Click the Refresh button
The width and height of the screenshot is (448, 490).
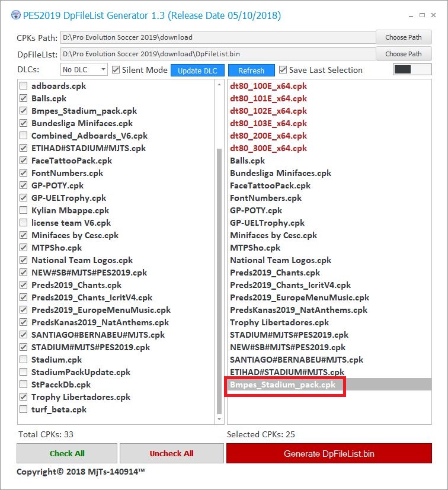[x=251, y=71]
